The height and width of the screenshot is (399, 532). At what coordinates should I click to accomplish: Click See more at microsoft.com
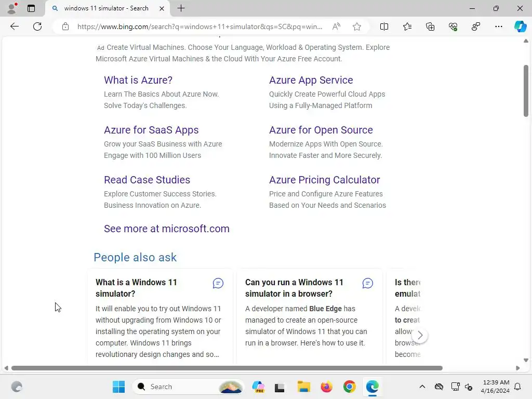167,229
